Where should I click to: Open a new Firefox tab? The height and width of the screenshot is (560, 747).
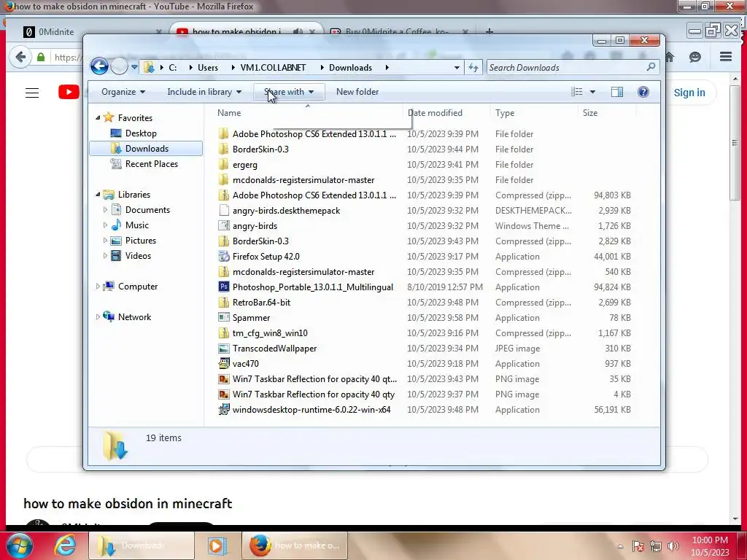point(489,31)
